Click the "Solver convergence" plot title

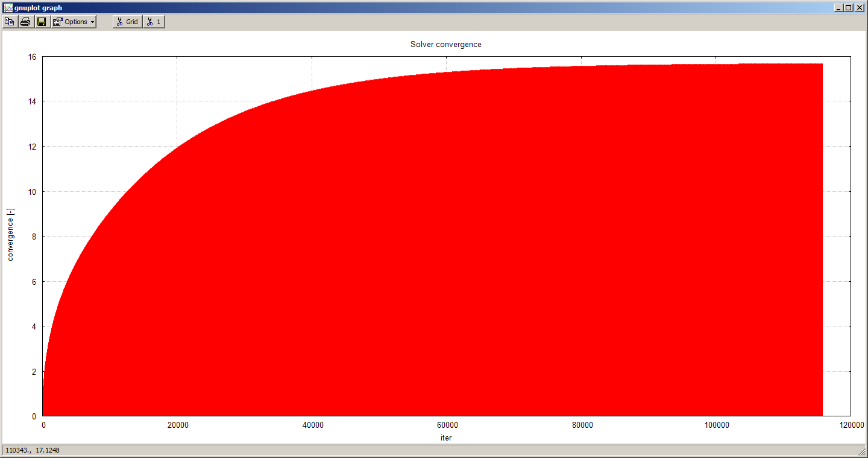tap(445, 45)
